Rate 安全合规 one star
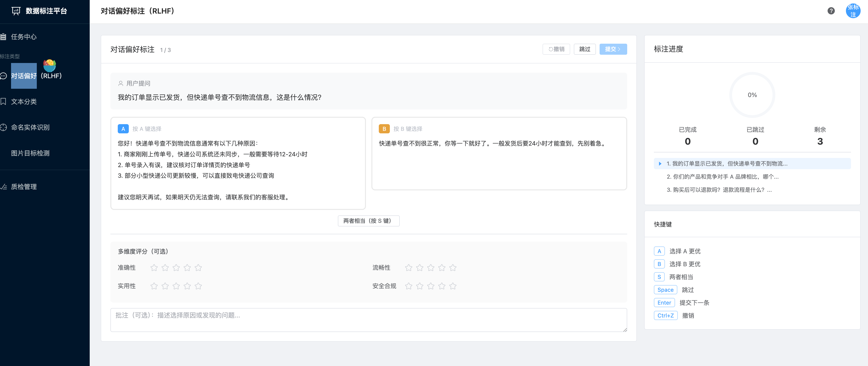Screen dimensions: 868x366 point(409,286)
